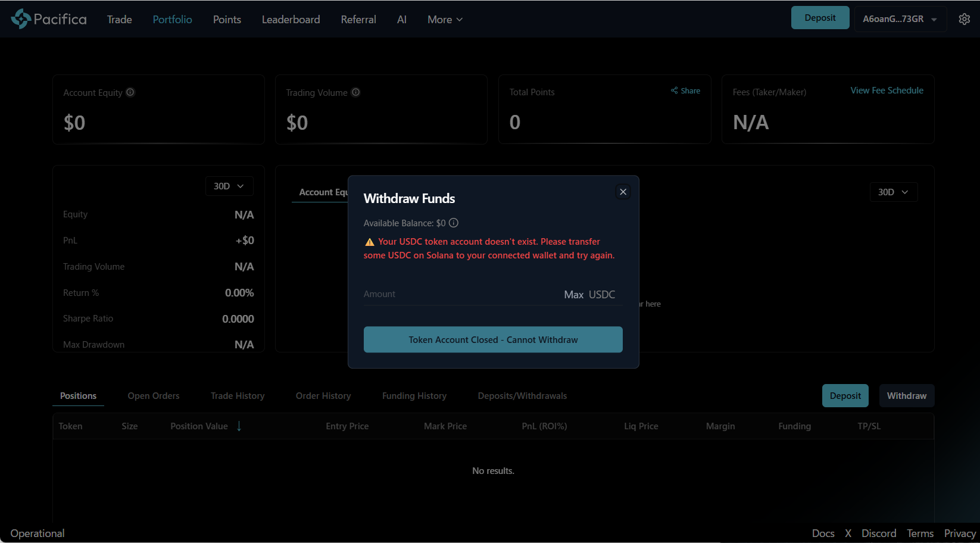Screen dimensions: 980x543
Task: Click the Deposit button in header
Action: [820, 18]
